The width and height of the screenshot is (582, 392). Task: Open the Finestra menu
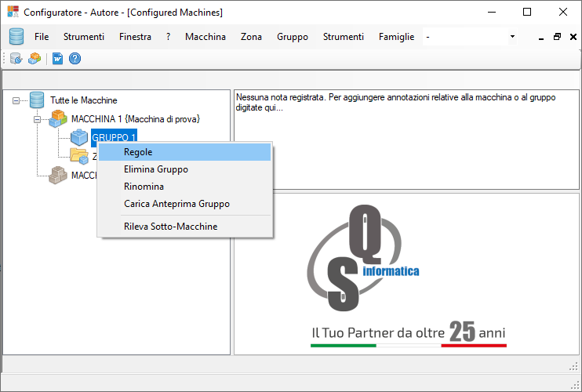[135, 37]
